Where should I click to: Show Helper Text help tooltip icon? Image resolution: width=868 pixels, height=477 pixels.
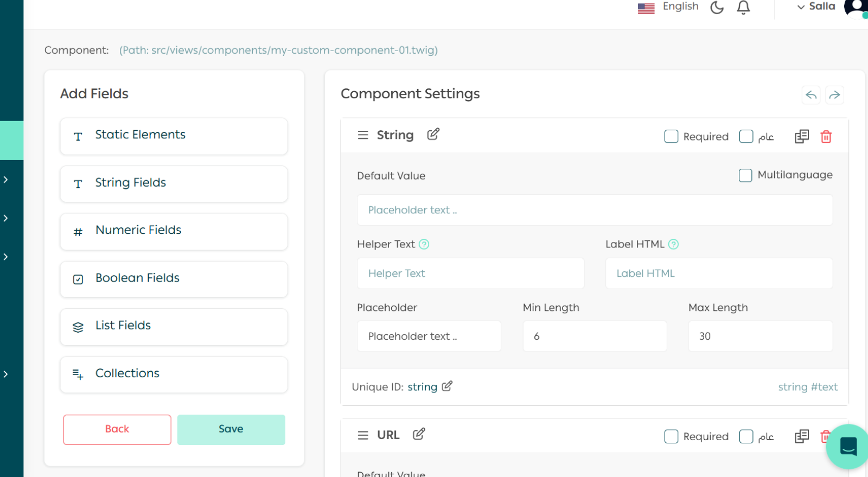[424, 244]
